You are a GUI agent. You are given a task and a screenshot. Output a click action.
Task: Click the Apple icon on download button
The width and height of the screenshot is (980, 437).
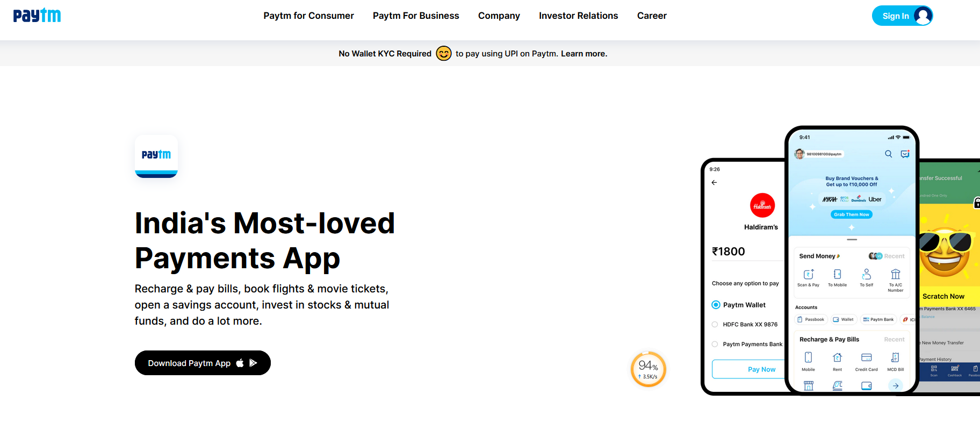240,363
